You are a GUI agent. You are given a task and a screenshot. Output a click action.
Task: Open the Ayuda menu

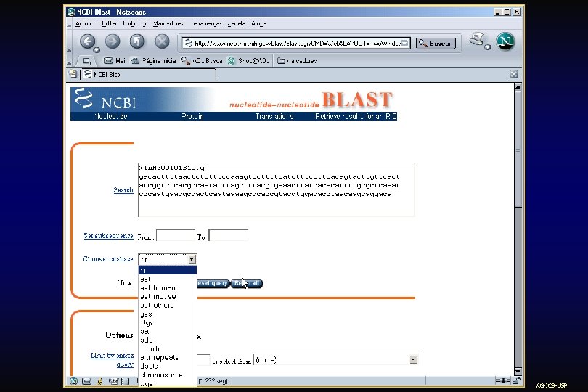click(x=259, y=24)
